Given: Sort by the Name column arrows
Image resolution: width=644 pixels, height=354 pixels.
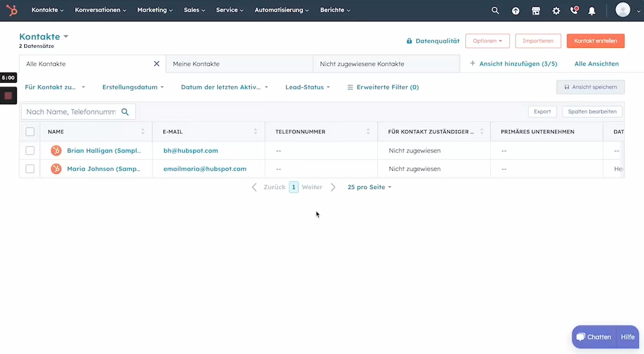Looking at the screenshot, I should point(143,132).
